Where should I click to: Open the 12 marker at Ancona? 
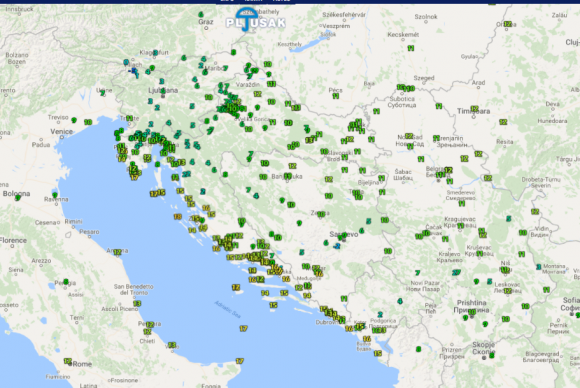pos(118,252)
